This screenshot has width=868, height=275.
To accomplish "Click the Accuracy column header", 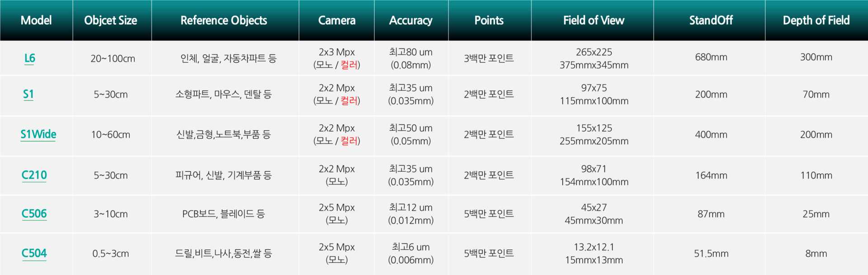I will click(x=411, y=20).
